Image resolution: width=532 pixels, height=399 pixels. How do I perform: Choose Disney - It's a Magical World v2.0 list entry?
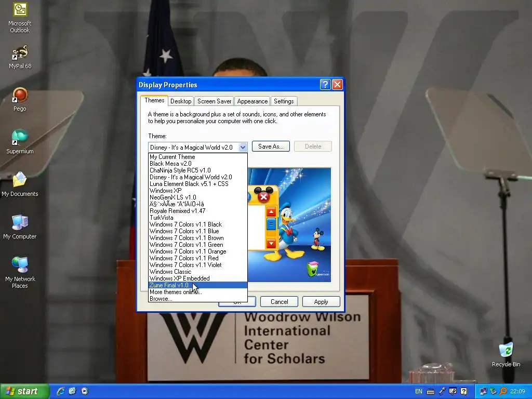pyautogui.click(x=198, y=177)
